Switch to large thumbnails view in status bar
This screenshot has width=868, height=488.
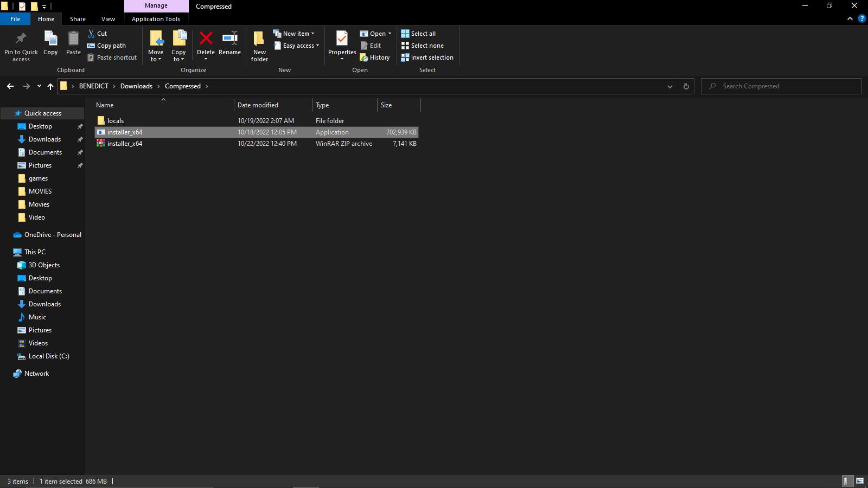(x=860, y=481)
